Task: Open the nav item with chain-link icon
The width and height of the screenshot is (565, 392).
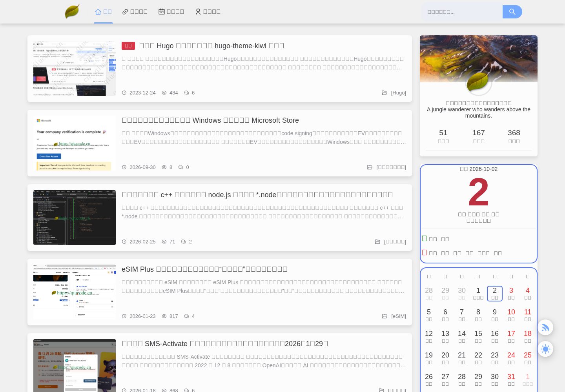Action: [x=135, y=12]
